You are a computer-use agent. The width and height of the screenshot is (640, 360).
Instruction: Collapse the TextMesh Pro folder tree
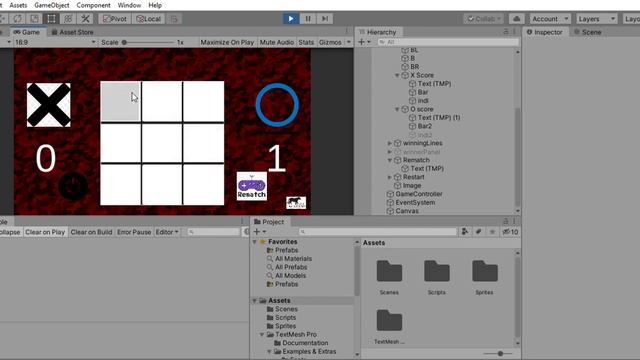262,334
